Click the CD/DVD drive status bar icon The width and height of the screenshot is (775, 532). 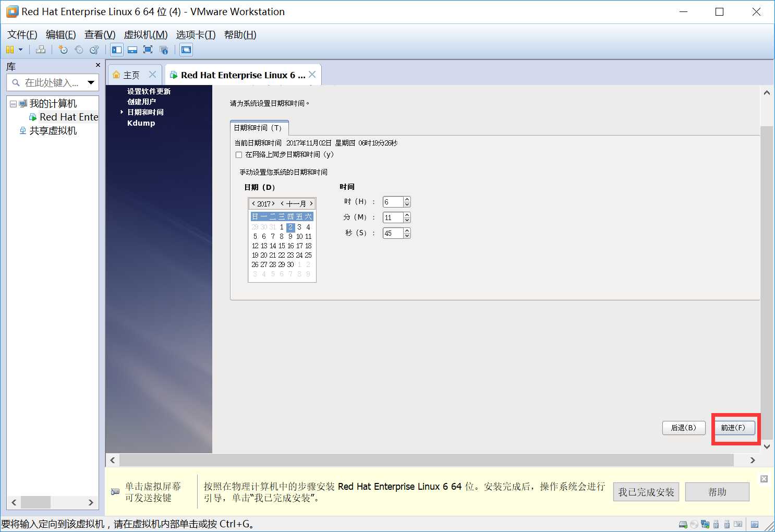[694, 524]
